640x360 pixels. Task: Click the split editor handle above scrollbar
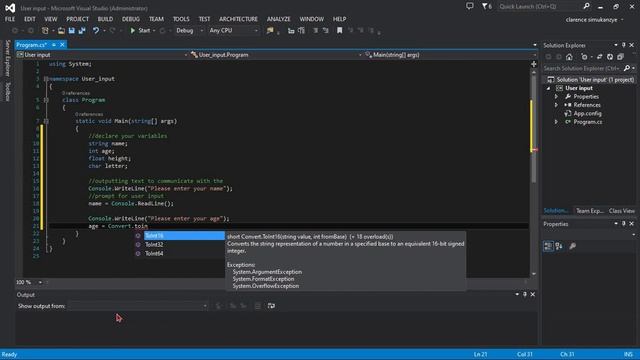coord(533,64)
